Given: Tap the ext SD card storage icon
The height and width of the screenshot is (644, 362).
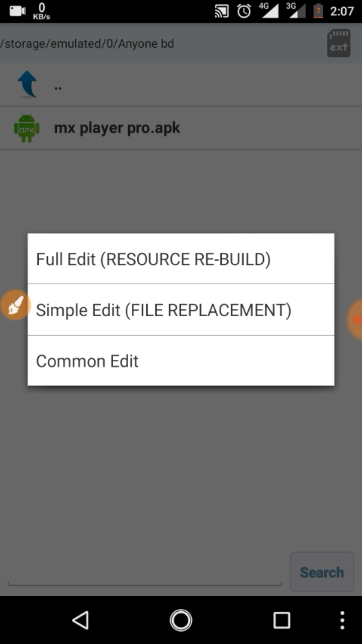Looking at the screenshot, I should [338, 43].
